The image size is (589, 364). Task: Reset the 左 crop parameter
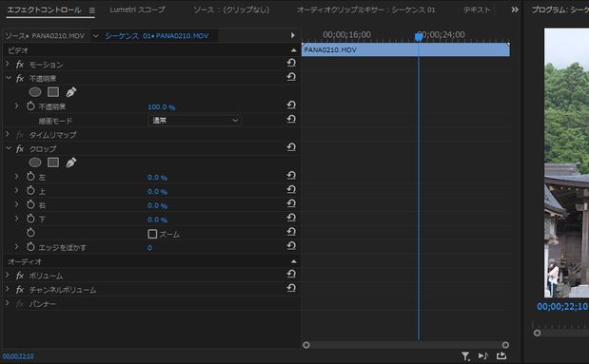(291, 176)
